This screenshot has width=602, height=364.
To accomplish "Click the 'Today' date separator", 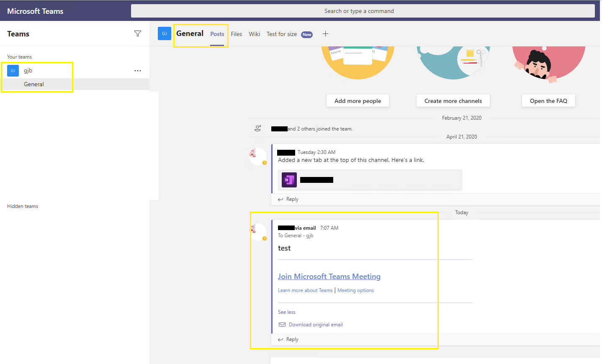I will coord(462,213).
